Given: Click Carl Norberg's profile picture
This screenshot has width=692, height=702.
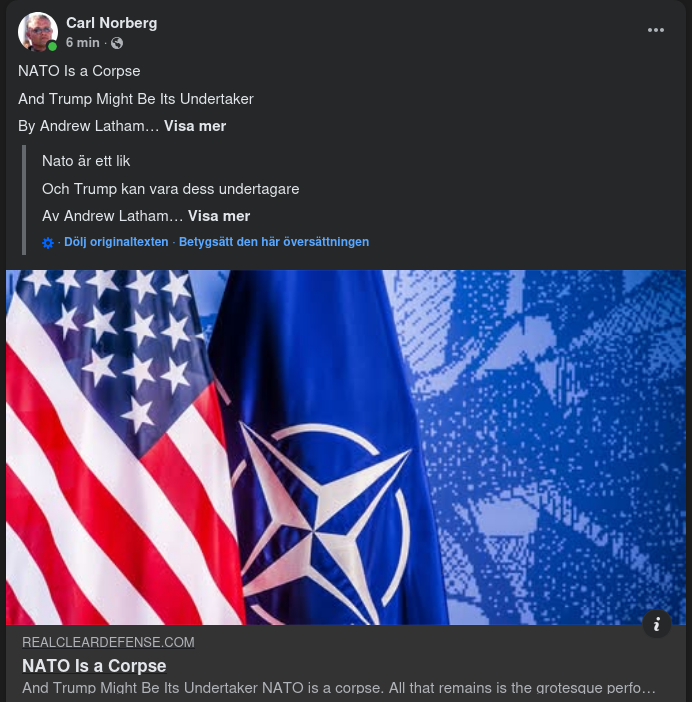Looking at the screenshot, I should click(x=38, y=32).
